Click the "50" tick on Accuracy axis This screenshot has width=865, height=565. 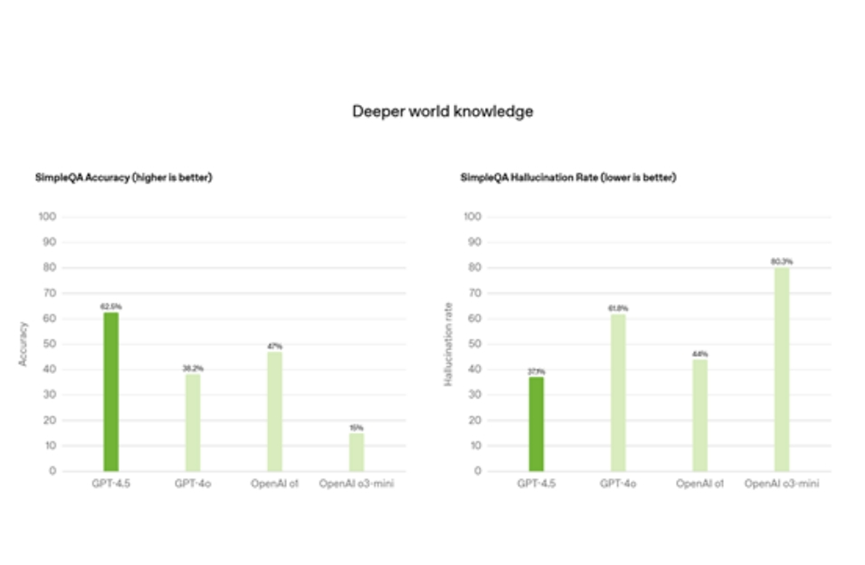tap(50, 344)
